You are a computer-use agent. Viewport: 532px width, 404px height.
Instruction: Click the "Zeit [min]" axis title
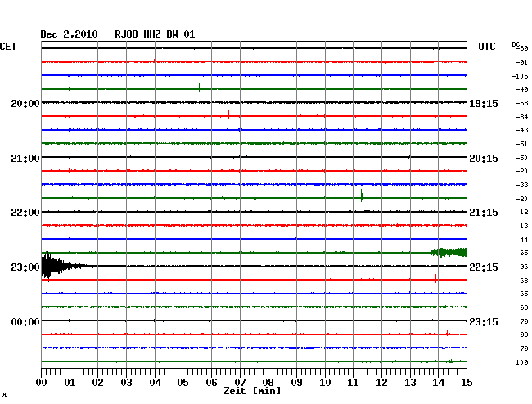click(252, 391)
